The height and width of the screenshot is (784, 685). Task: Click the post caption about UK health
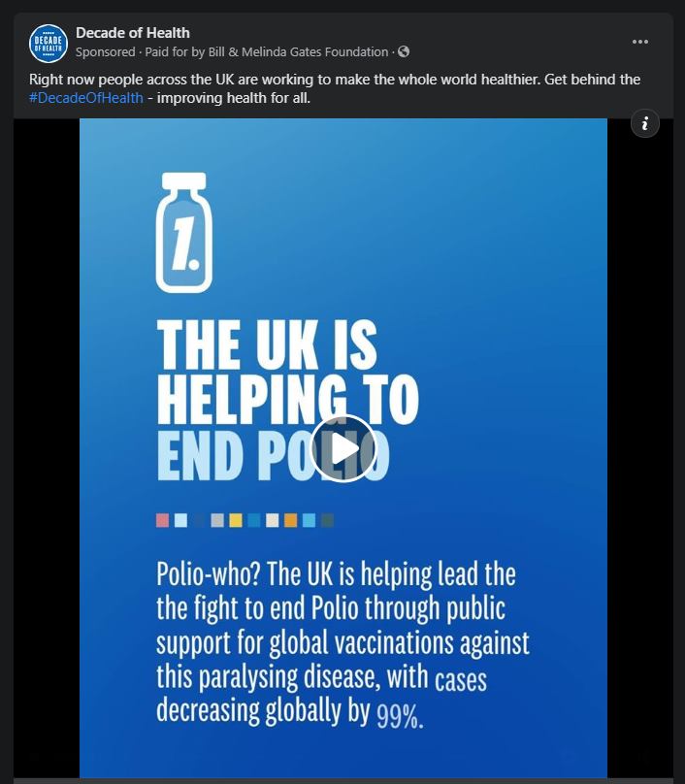(x=335, y=88)
